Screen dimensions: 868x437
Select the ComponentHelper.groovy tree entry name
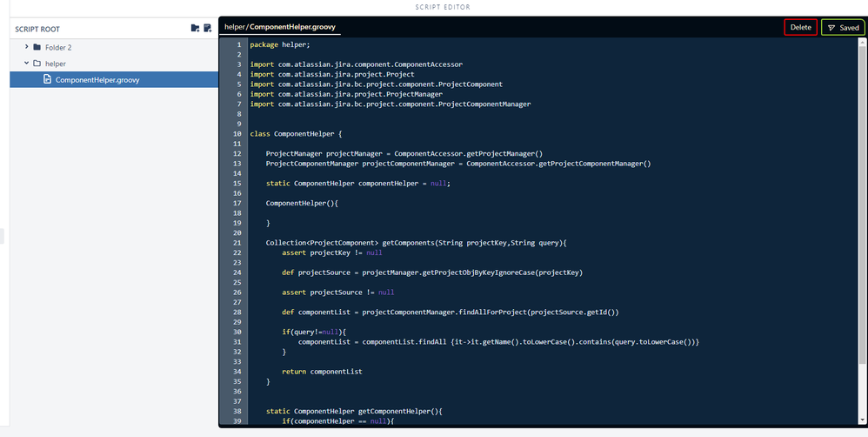(97, 80)
